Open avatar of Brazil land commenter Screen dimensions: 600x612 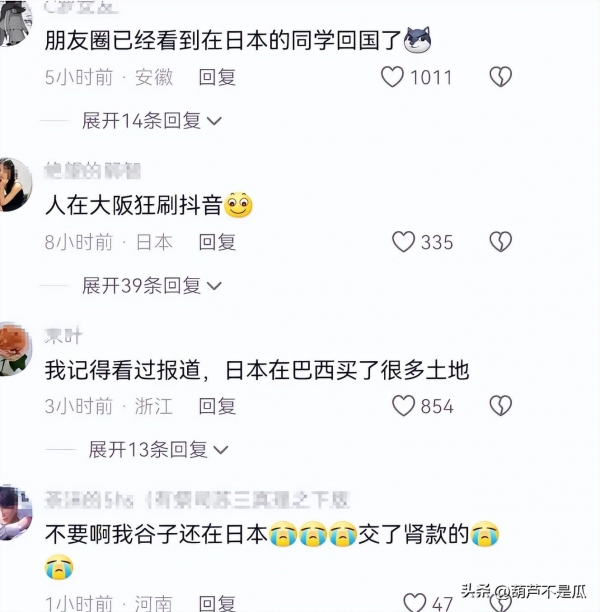point(15,349)
